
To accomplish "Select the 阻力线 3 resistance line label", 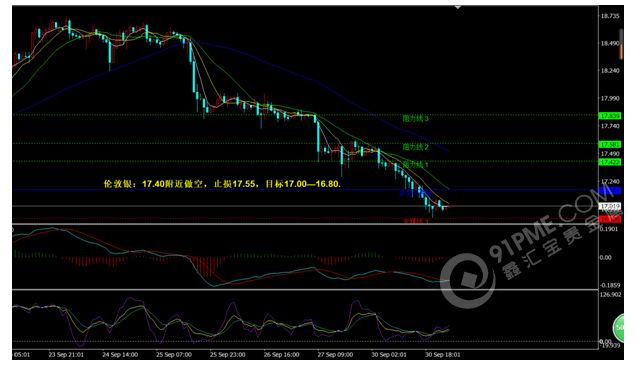I will (x=415, y=119).
